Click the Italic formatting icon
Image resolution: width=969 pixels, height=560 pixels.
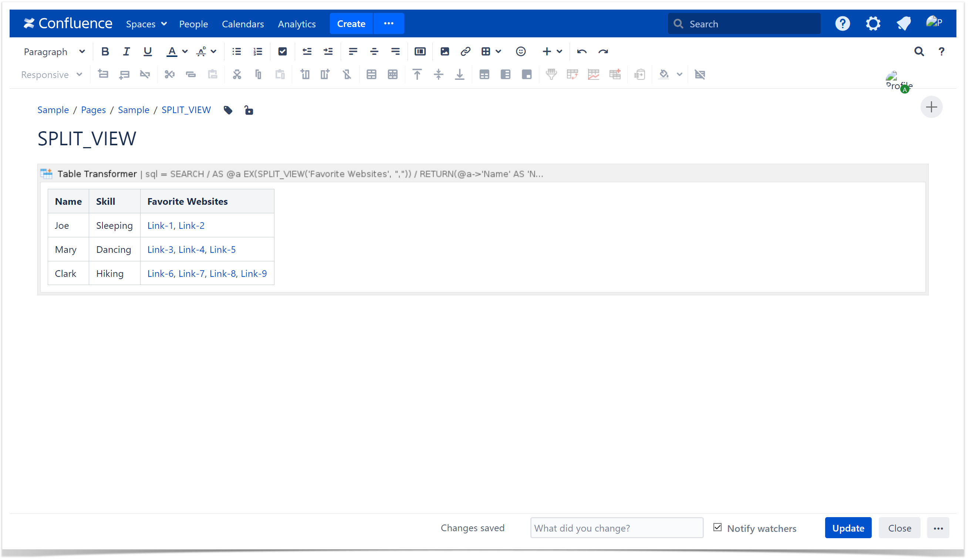[x=126, y=51]
